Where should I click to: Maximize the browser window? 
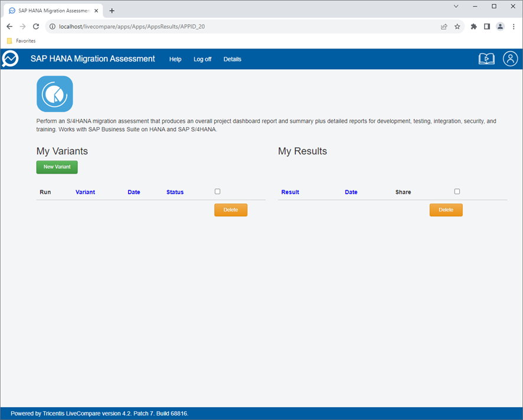pos(494,6)
